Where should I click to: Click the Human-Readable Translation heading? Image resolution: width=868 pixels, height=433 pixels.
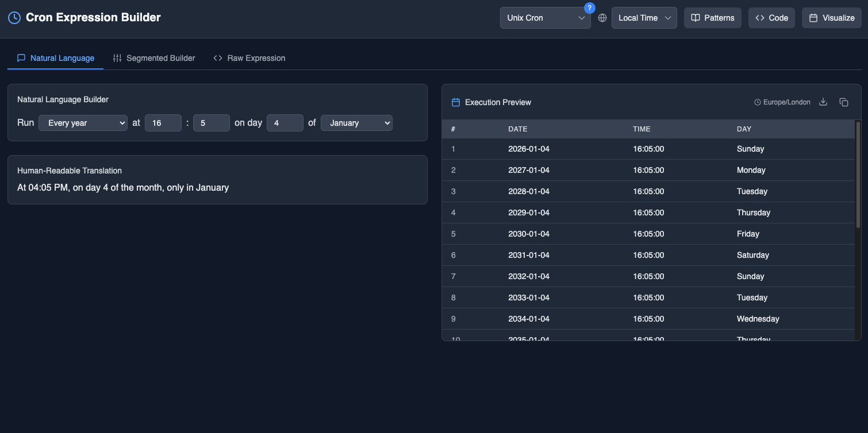[70, 171]
